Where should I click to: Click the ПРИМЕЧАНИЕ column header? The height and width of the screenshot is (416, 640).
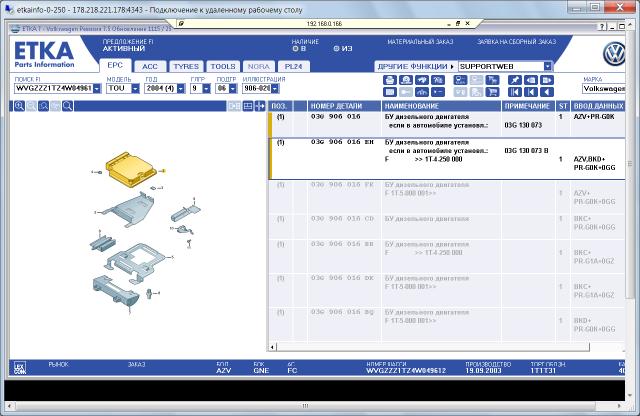click(528, 106)
